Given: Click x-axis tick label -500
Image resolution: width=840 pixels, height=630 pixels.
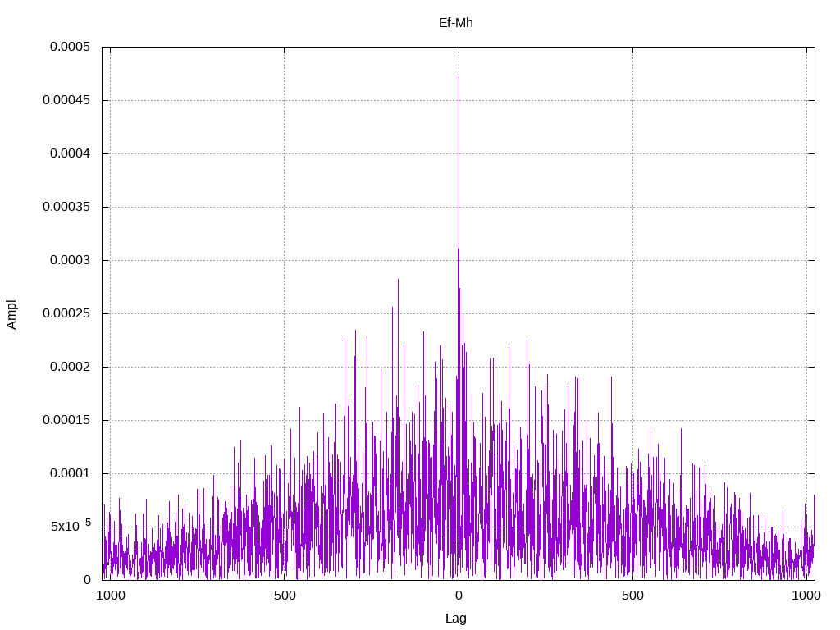Looking at the screenshot, I should click(x=283, y=596).
